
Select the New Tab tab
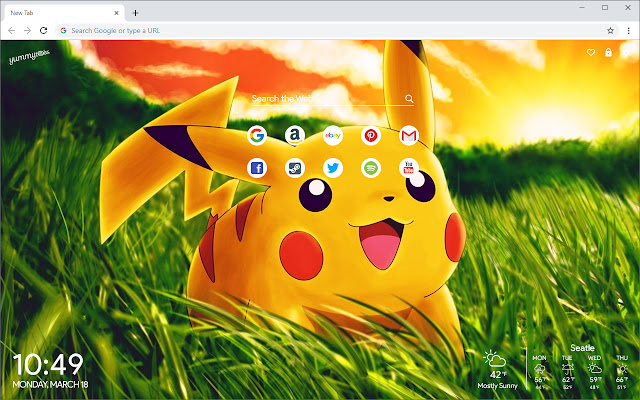pos(63,13)
